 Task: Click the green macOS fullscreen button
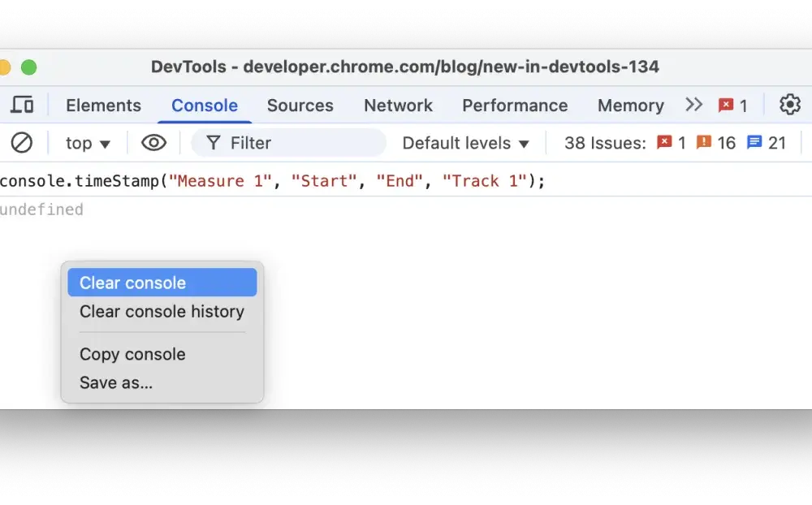[29, 67]
